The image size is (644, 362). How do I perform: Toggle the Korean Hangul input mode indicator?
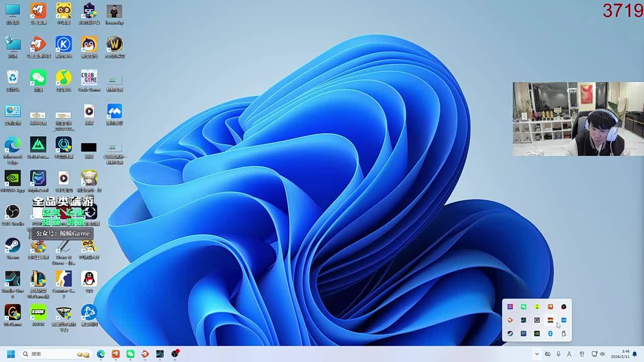tap(582, 354)
